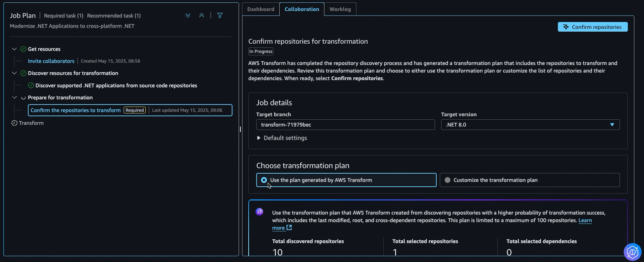Click the external link icon after Learn more
The height and width of the screenshot is (262, 644).
tap(289, 228)
